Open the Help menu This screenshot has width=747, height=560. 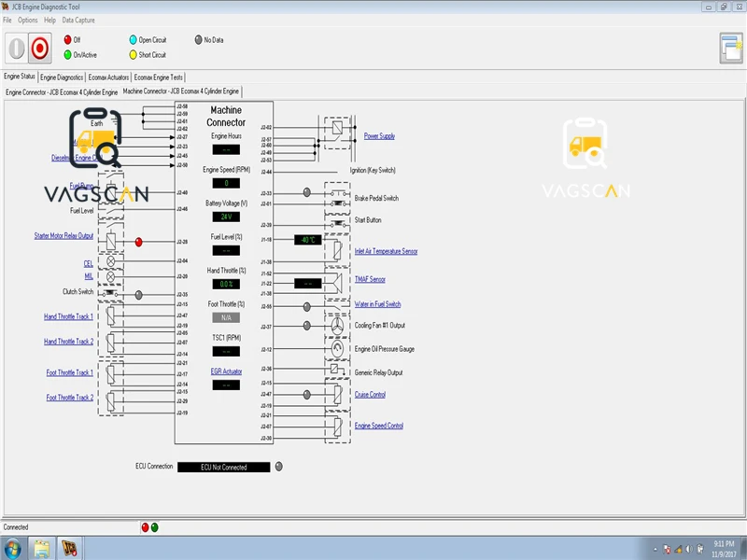[49, 20]
